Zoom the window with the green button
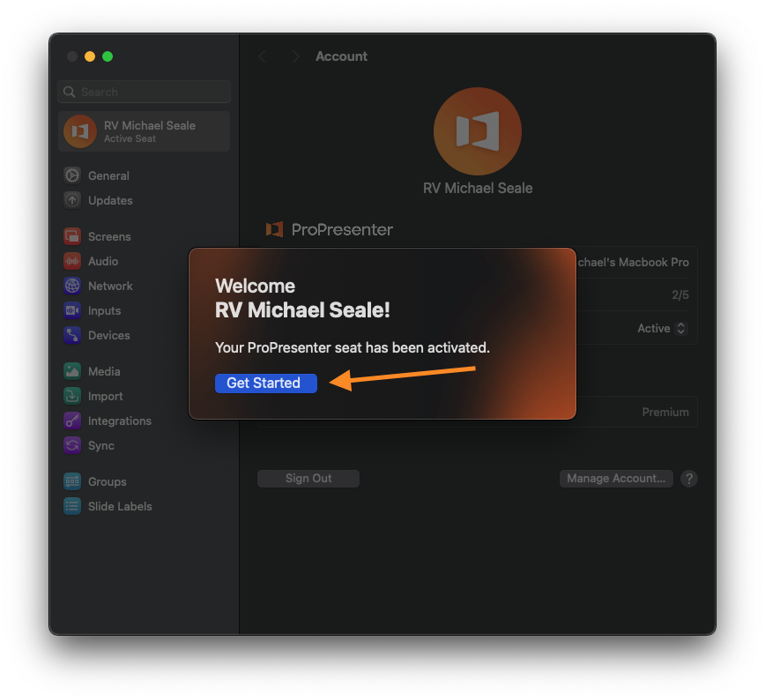Screen dimensions: 765x700 click(x=108, y=56)
